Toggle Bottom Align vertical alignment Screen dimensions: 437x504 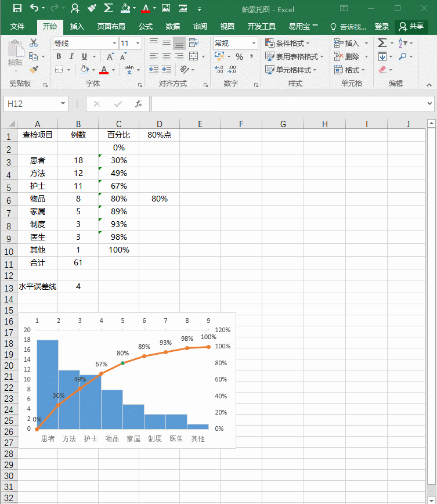click(179, 43)
